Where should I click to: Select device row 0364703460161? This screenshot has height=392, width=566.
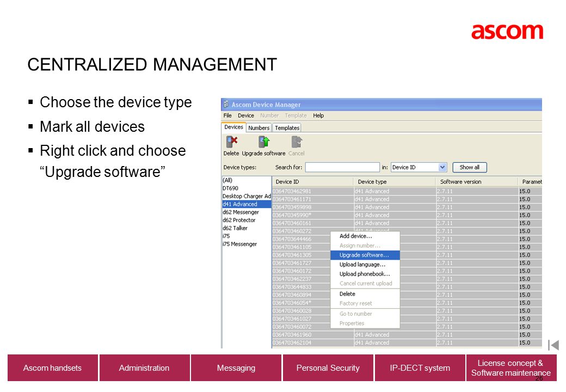click(x=407, y=223)
